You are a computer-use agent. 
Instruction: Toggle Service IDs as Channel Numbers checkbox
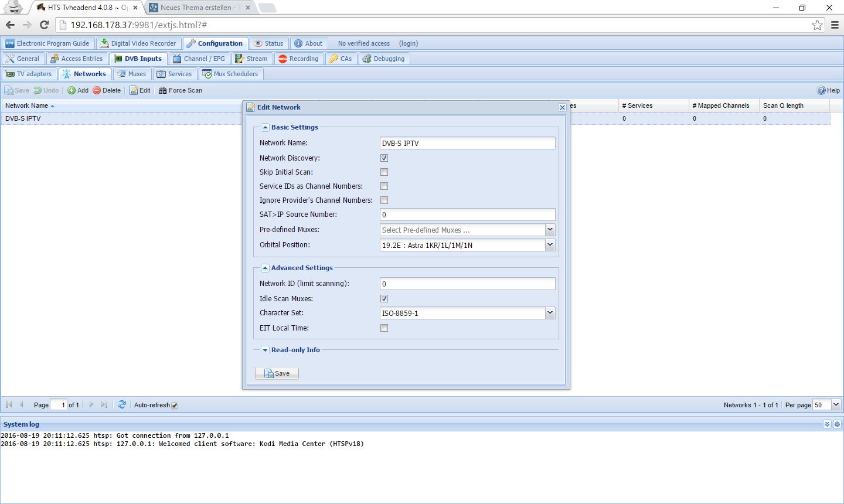pos(384,186)
